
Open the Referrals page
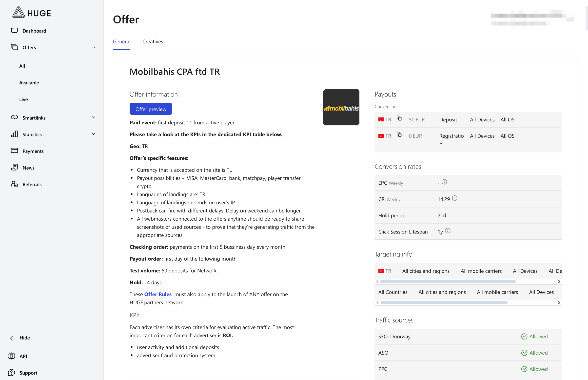click(x=32, y=185)
